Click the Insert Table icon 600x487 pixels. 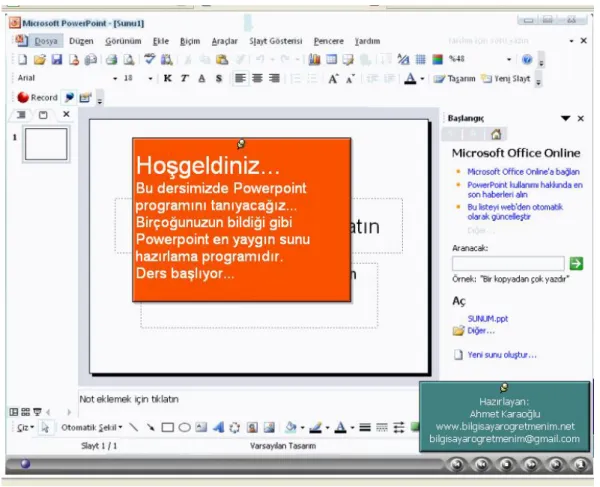tap(331, 59)
